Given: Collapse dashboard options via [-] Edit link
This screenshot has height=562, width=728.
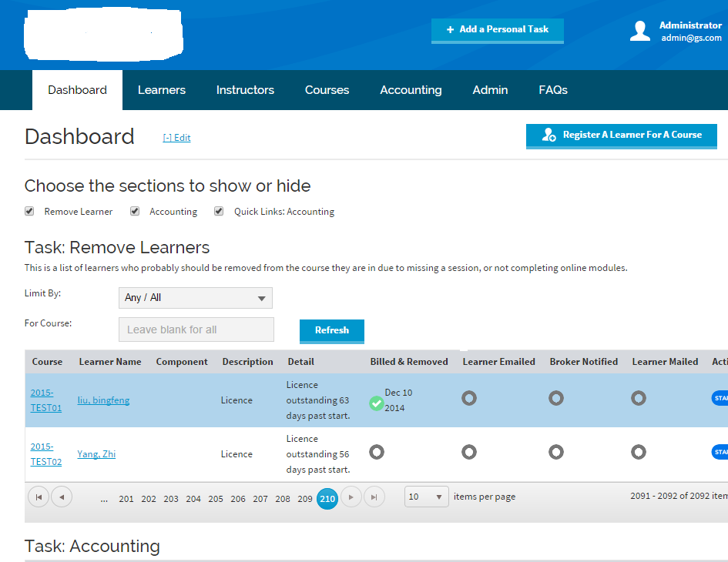Looking at the screenshot, I should click(x=176, y=138).
